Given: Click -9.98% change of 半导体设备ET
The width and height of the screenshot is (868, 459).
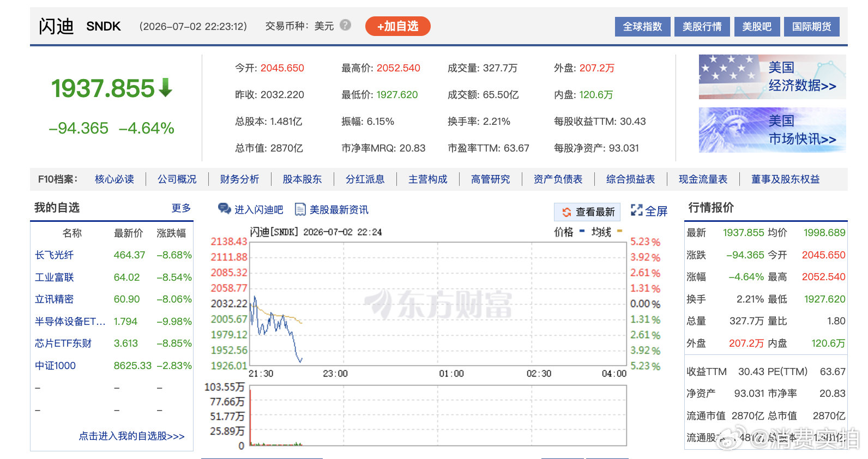Looking at the screenshot, I should click(x=174, y=321).
